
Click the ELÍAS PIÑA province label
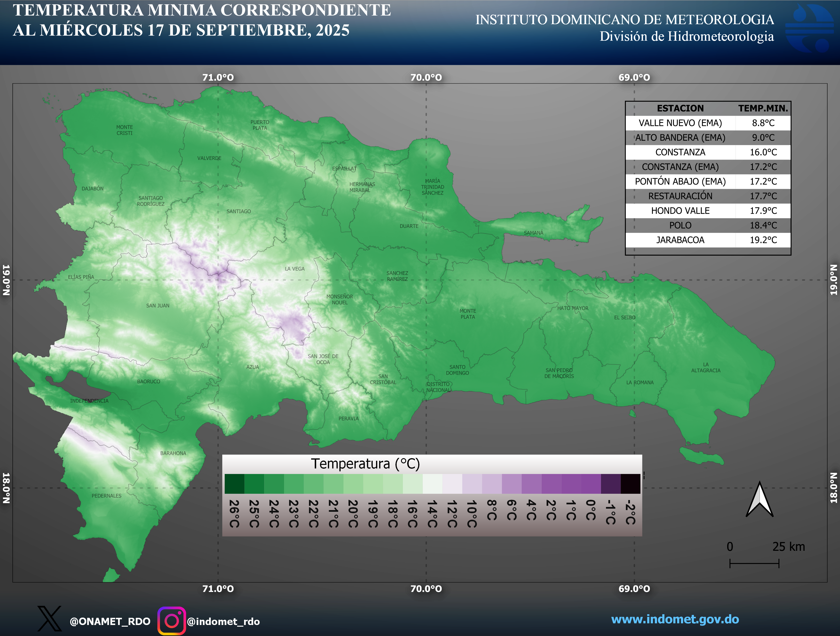[81, 277]
